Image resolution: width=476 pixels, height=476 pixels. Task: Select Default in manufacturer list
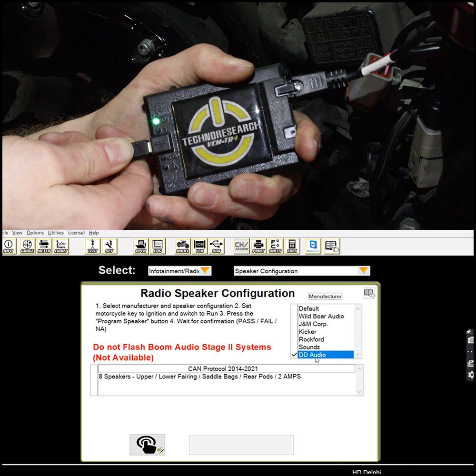pos(326,308)
